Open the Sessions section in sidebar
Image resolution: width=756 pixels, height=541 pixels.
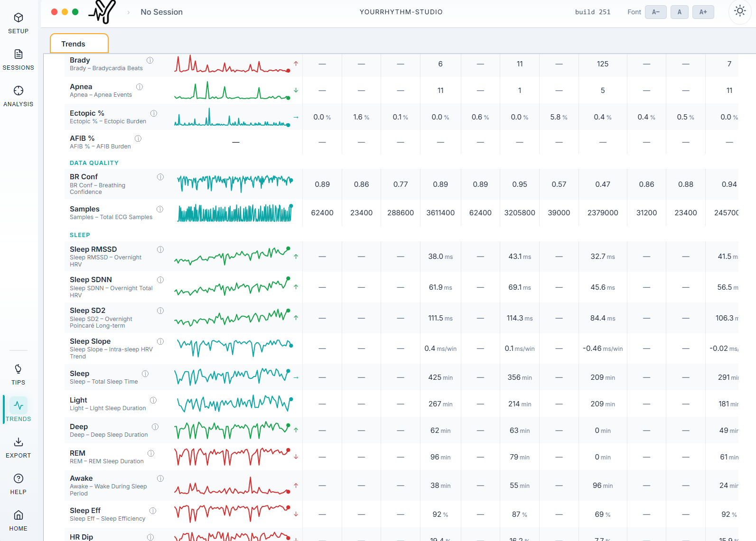(19, 60)
